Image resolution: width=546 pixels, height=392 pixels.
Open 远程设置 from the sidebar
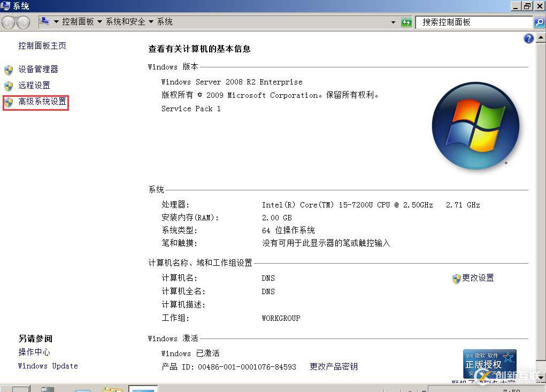click(x=34, y=85)
